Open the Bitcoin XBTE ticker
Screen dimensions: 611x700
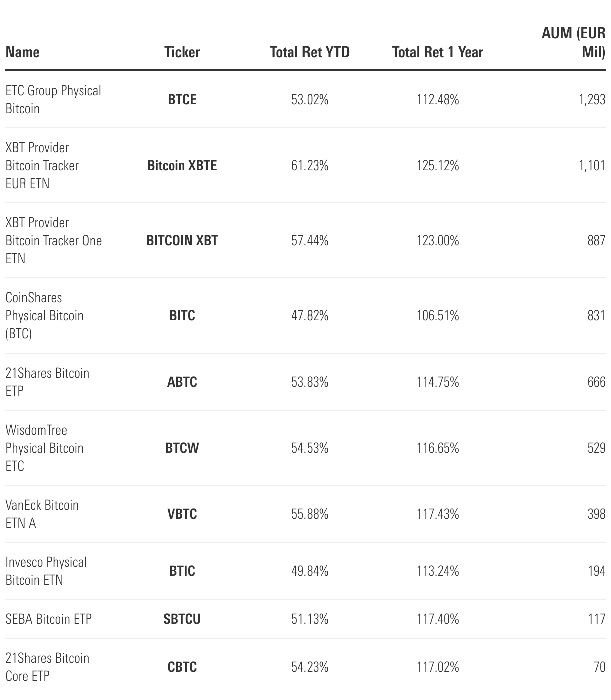pyautogui.click(x=182, y=165)
